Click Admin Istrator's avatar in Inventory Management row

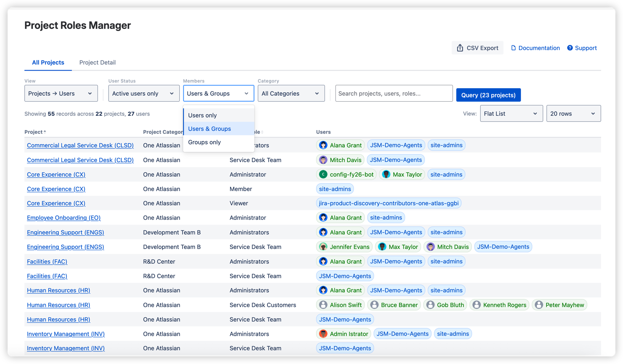323,333
